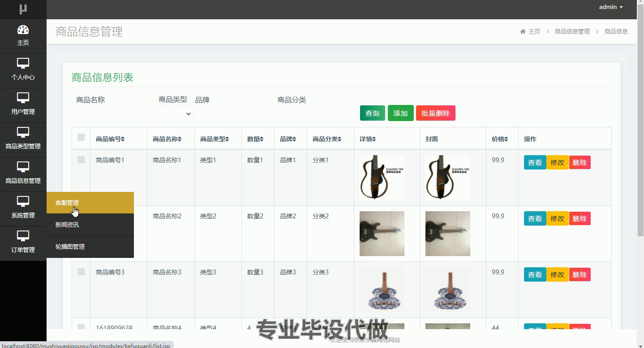The height and width of the screenshot is (348, 644).
Task: Open 系统管理 in the sidebar
Action: (x=23, y=209)
